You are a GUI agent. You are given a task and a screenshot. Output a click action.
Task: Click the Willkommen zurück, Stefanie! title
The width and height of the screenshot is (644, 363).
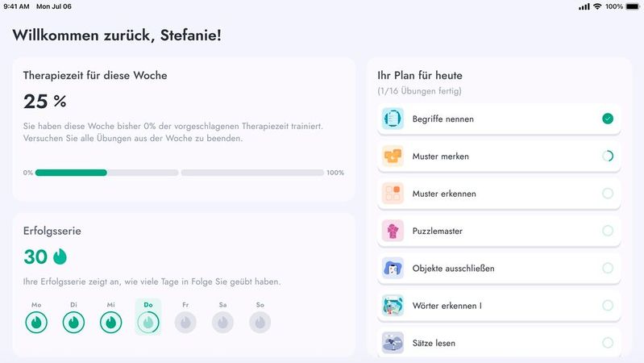coord(117,35)
